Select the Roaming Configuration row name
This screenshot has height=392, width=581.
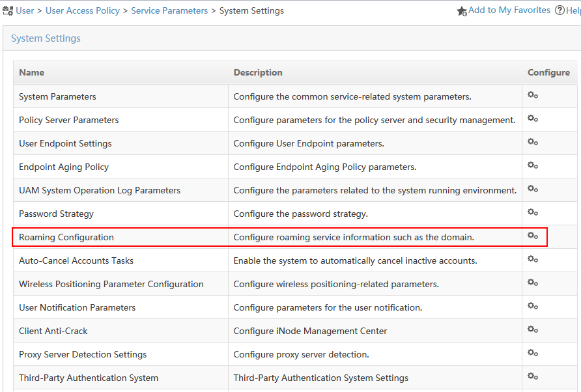(66, 237)
